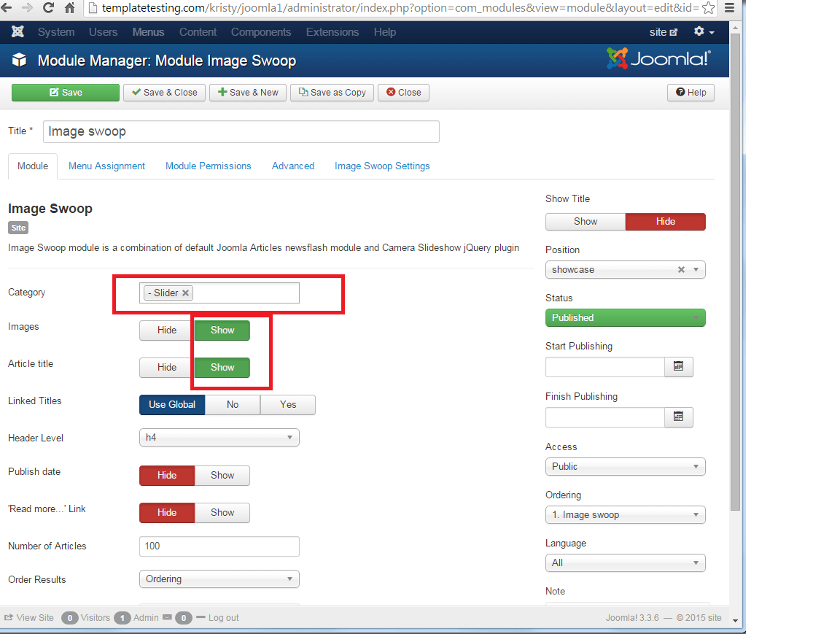840x634 pixels.
Task: Show the Publish date
Action: click(222, 475)
